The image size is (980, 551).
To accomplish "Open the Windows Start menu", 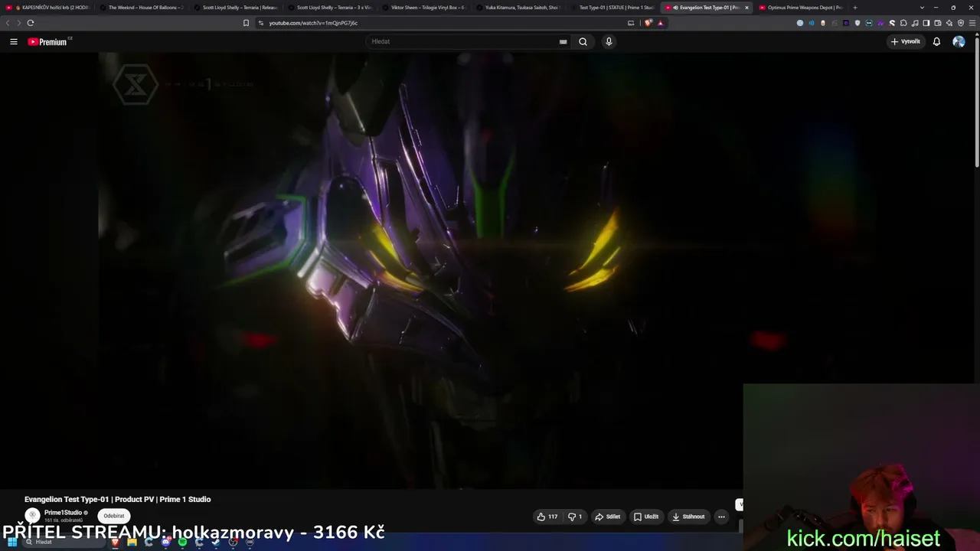I will [x=11, y=543].
